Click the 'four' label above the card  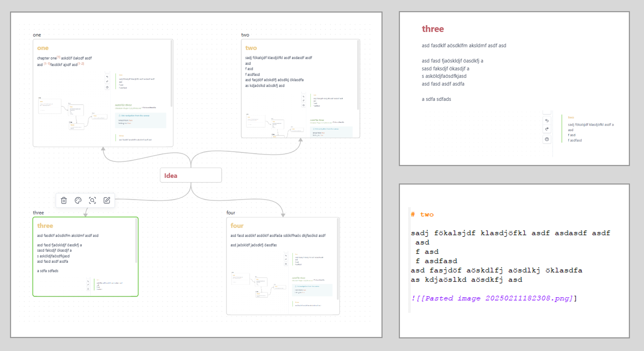tap(231, 213)
